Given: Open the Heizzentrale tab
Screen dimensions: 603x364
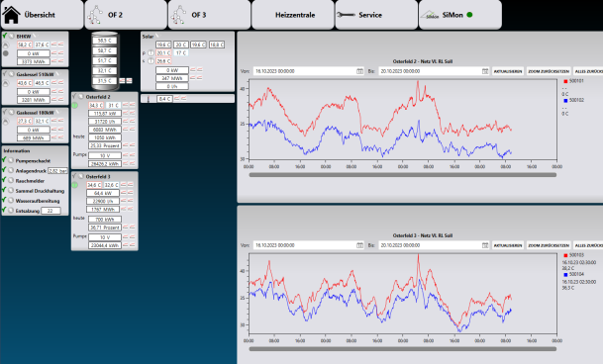Looking at the screenshot, I should coord(293,15).
